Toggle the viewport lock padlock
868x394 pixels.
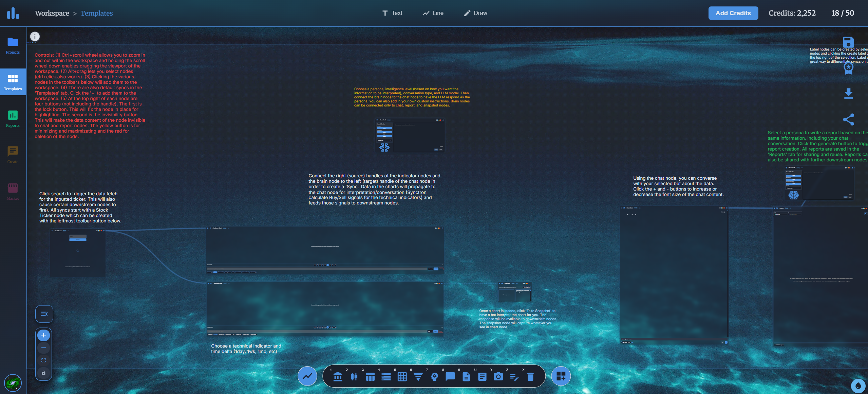tap(43, 373)
